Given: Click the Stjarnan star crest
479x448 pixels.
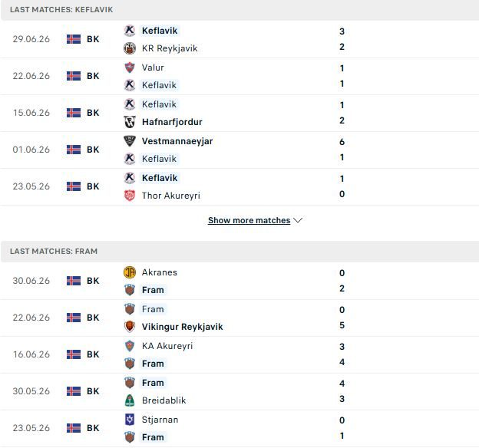Looking at the screenshot, I should (130, 420).
